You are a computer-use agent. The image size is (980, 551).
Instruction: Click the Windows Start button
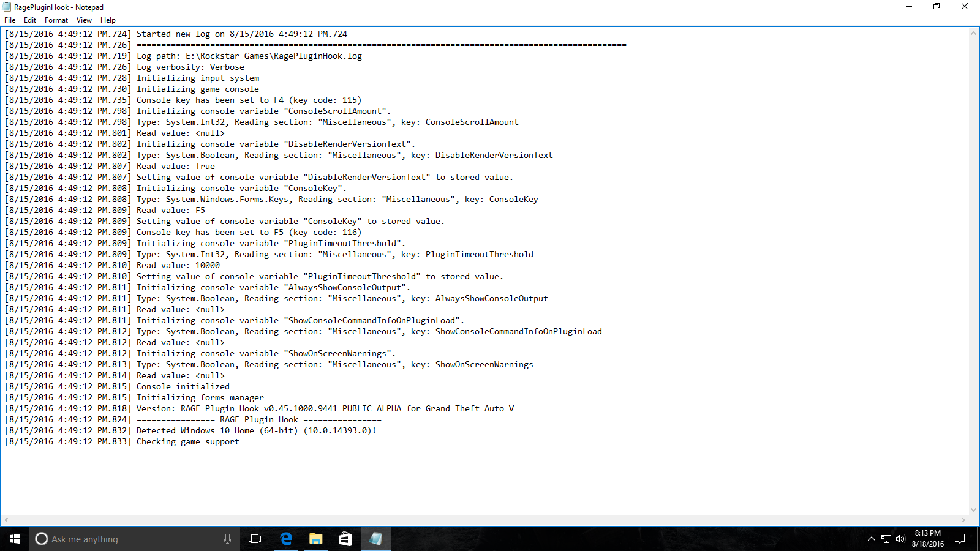point(15,539)
